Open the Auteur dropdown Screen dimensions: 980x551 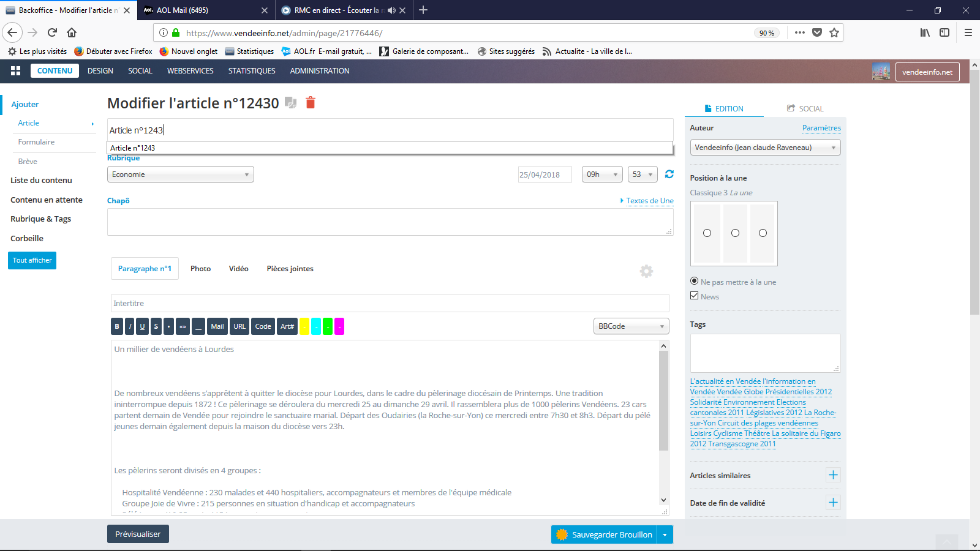tap(764, 148)
